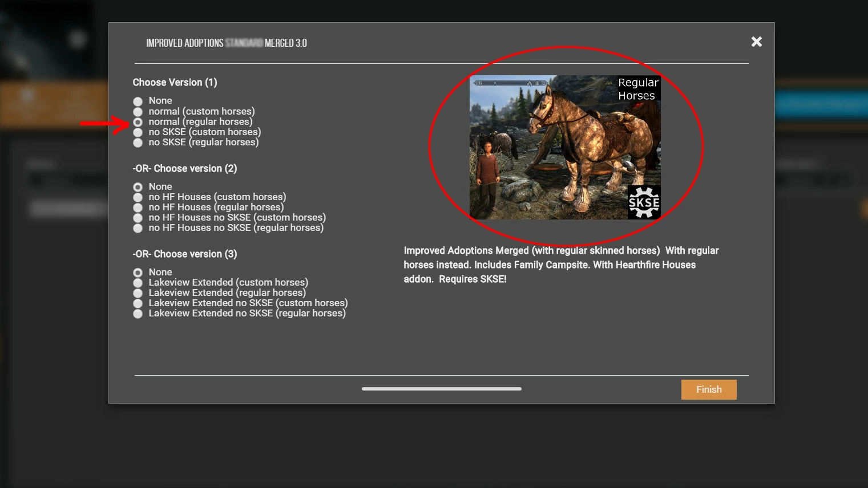This screenshot has width=868, height=488.
Task: Click the horizontal progress bar at bottom
Action: click(442, 389)
